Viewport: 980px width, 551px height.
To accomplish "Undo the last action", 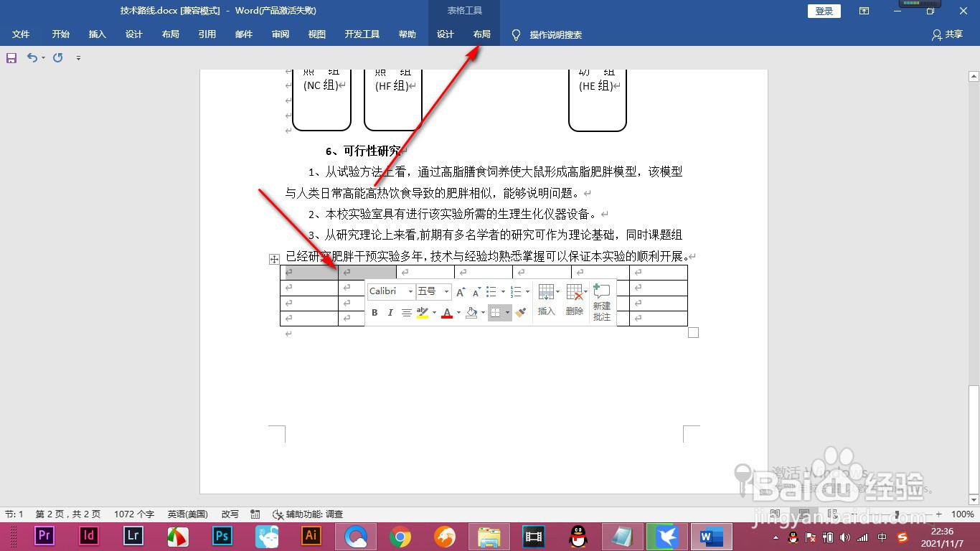I will [x=32, y=57].
